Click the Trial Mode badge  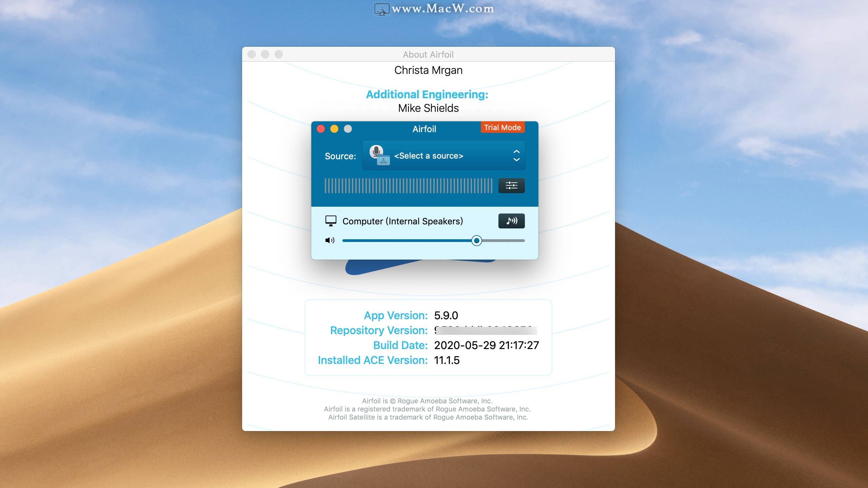(x=502, y=127)
